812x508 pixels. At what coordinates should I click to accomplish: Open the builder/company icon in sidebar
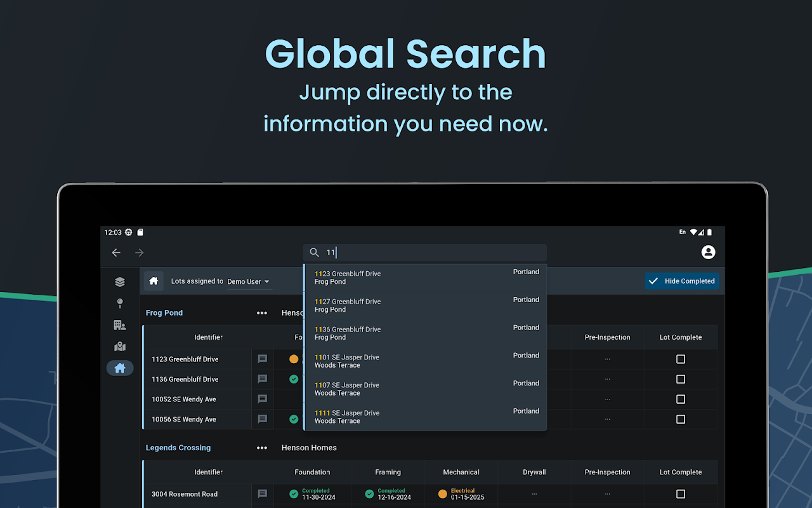tap(120, 325)
